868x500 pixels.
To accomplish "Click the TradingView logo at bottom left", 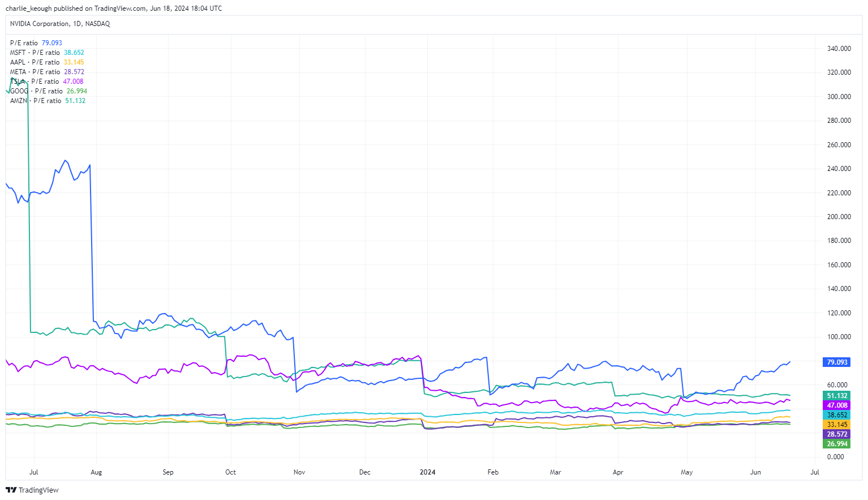I will pyautogui.click(x=32, y=490).
